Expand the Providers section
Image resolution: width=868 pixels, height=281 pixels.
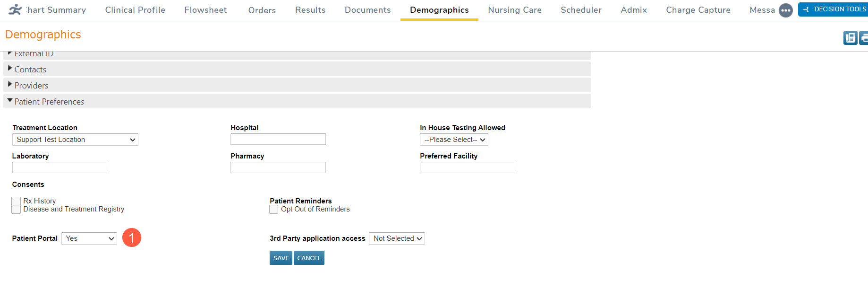pos(31,86)
